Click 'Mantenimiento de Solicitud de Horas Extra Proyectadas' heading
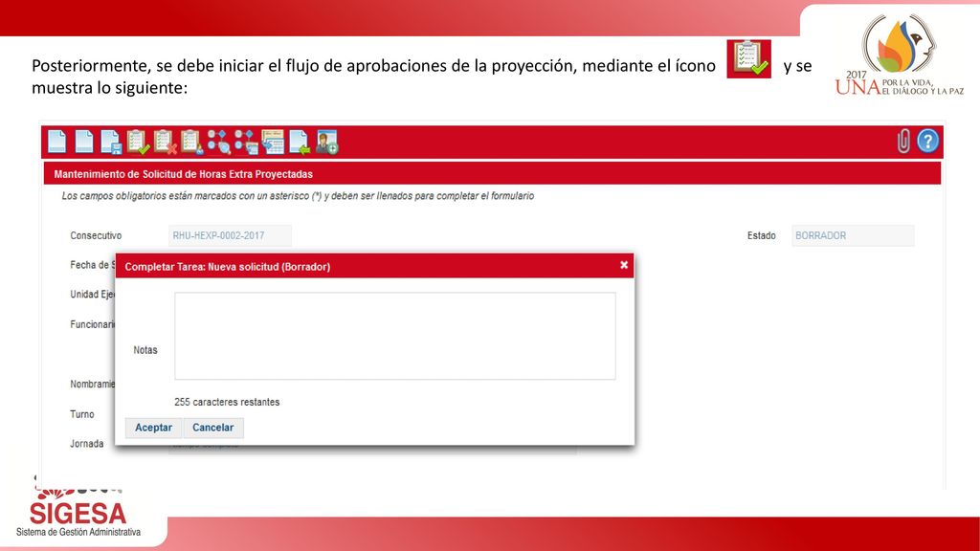Screen dimensions: 980x551 tap(183, 174)
